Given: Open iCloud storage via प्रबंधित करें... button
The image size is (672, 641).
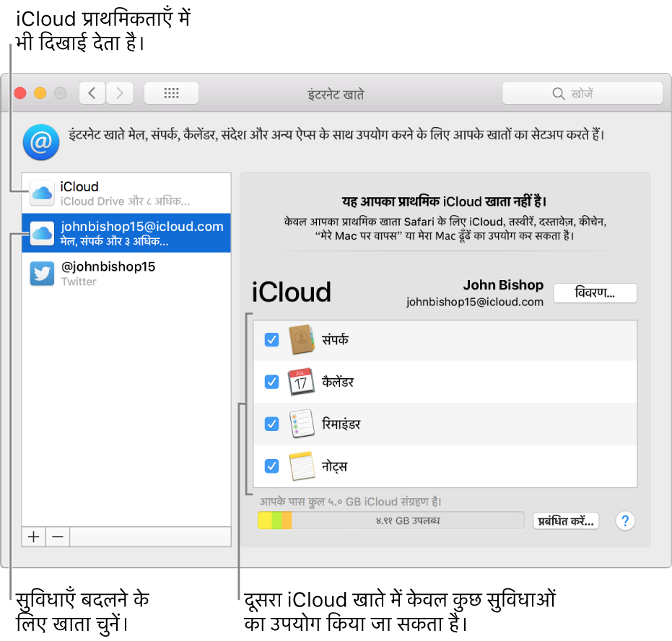Looking at the screenshot, I should (566, 520).
